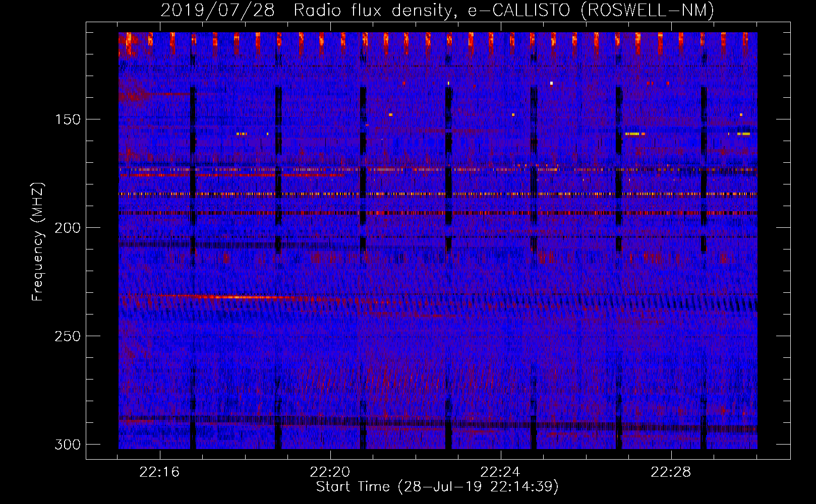Image resolution: width=816 pixels, height=504 pixels.
Task: Click the plot title text e-CALLISTO (ROSWELL-NM)
Action: click(x=591, y=10)
